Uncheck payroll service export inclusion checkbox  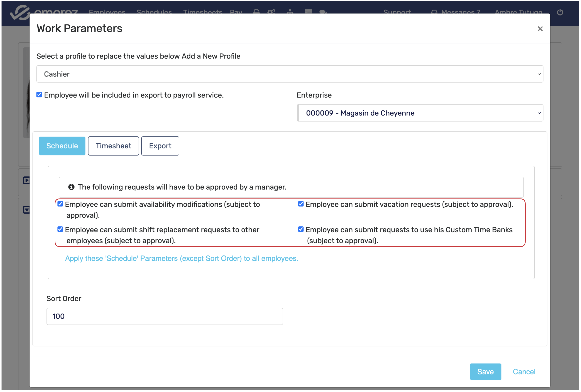(x=39, y=95)
